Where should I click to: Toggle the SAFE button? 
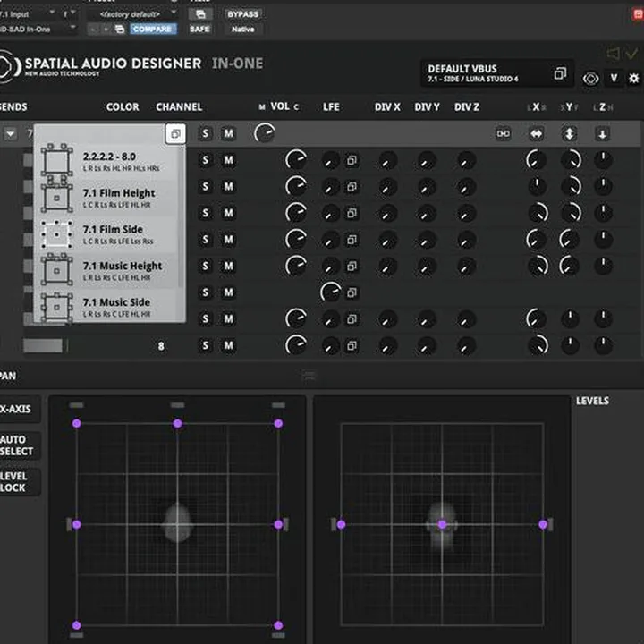click(199, 30)
